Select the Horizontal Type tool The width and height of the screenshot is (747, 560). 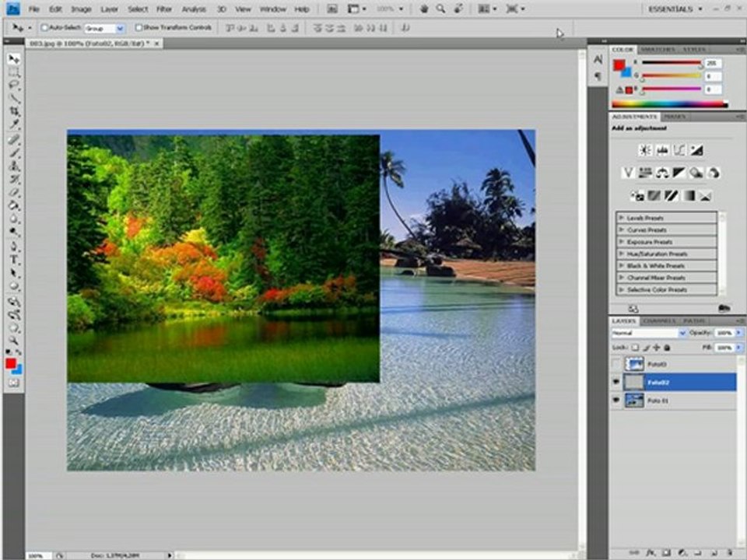14,260
